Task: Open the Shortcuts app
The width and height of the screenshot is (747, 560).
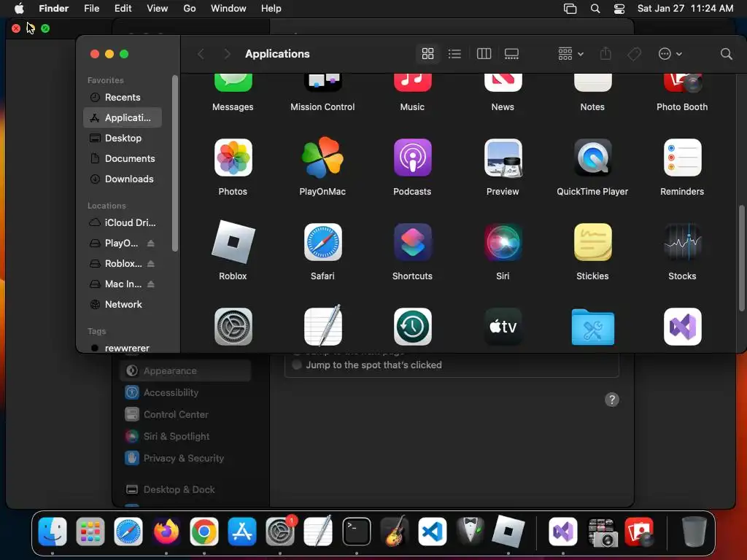Action: [x=413, y=242]
